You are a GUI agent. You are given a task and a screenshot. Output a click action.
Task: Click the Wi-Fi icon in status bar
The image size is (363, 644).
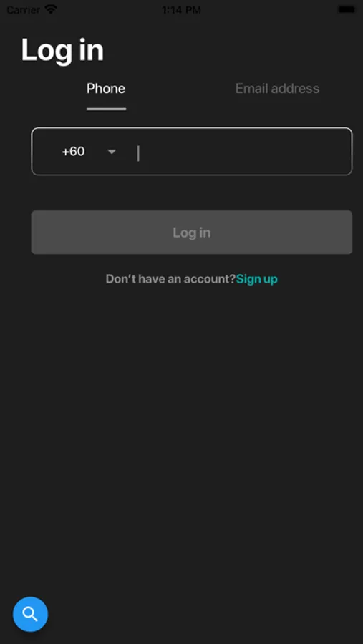coord(51,9)
